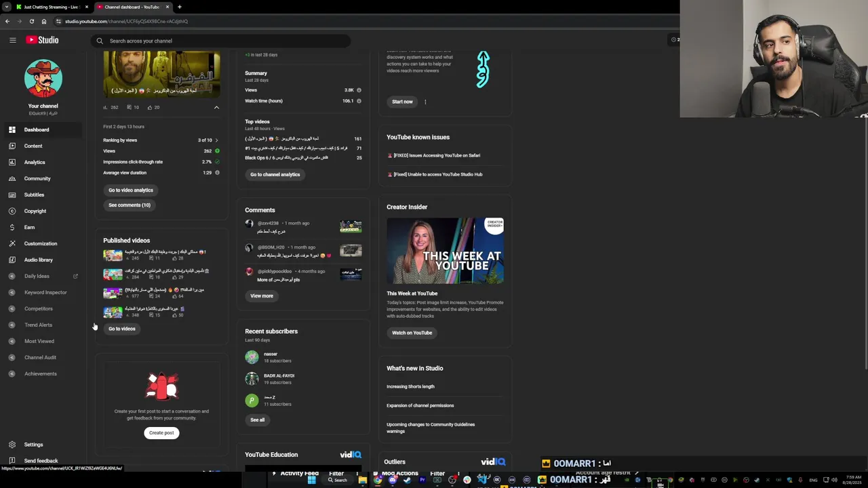Open Increasing Shorts length news link
Image resolution: width=868 pixels, height=488 pixels.
pyautogui.click(x=410, y=386)
